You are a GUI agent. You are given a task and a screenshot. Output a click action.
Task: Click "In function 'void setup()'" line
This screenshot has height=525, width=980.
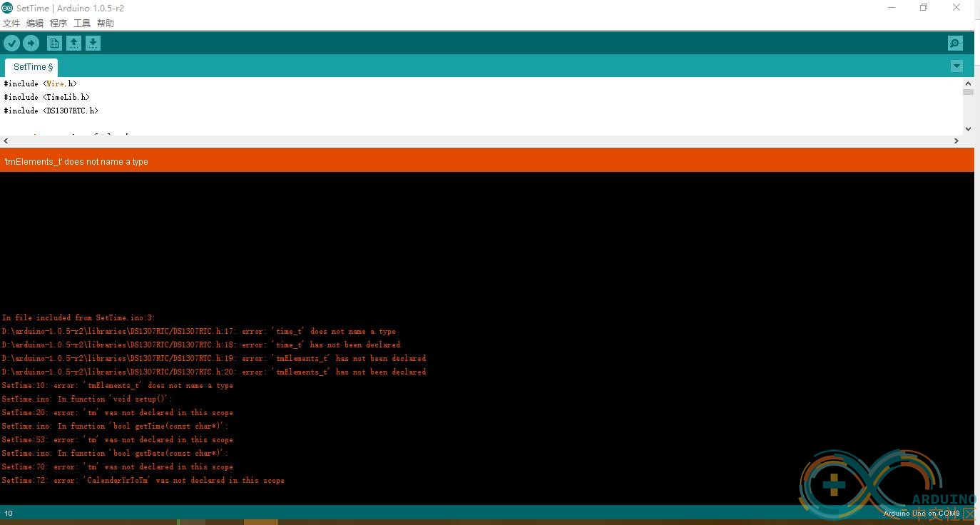click(x=87, y=399)
